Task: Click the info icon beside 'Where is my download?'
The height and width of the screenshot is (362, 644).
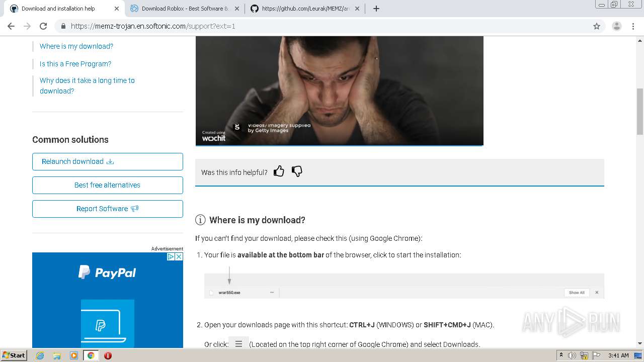Action: [x=200, y=220]
